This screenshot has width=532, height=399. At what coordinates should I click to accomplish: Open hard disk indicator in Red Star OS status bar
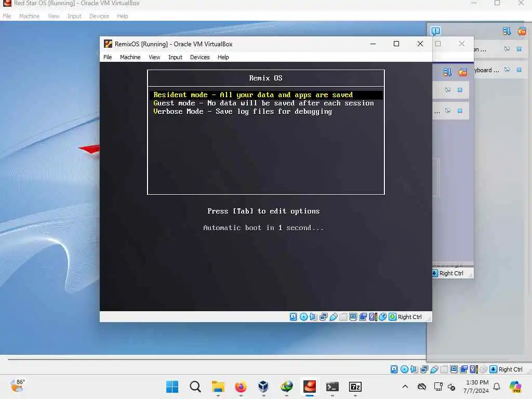click(394, 369)
